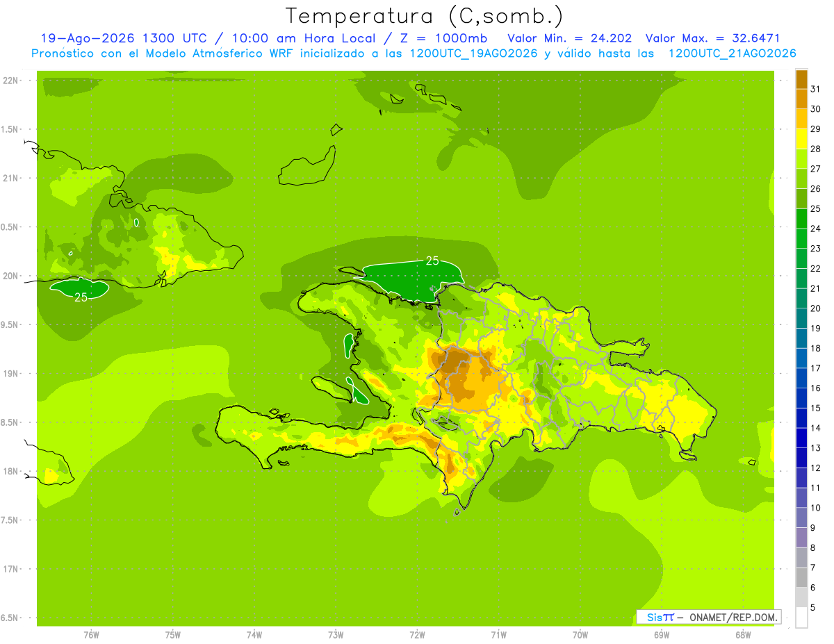Click the legend value '31'
The height and width of the screenshot is (644, 834).
(x=816, y=89)
